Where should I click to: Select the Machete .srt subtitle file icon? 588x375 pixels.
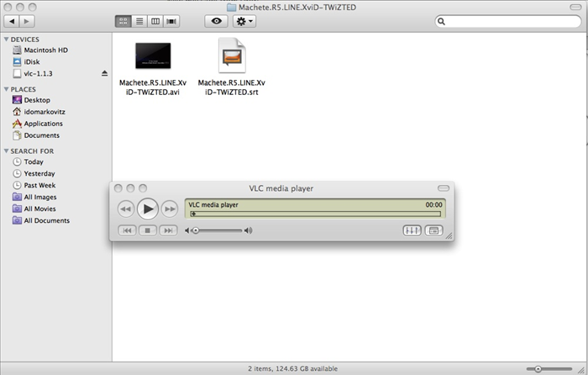pyautogui.click(x=232, y=55)
